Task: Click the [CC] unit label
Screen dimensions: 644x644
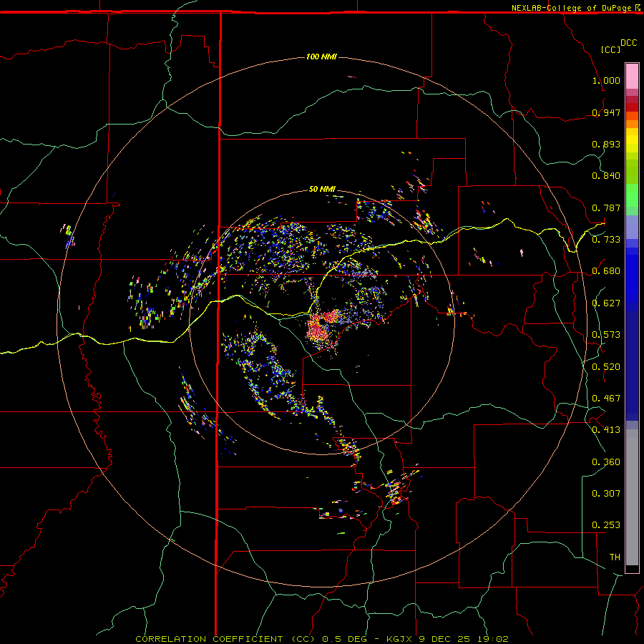Action: (610, 49)
